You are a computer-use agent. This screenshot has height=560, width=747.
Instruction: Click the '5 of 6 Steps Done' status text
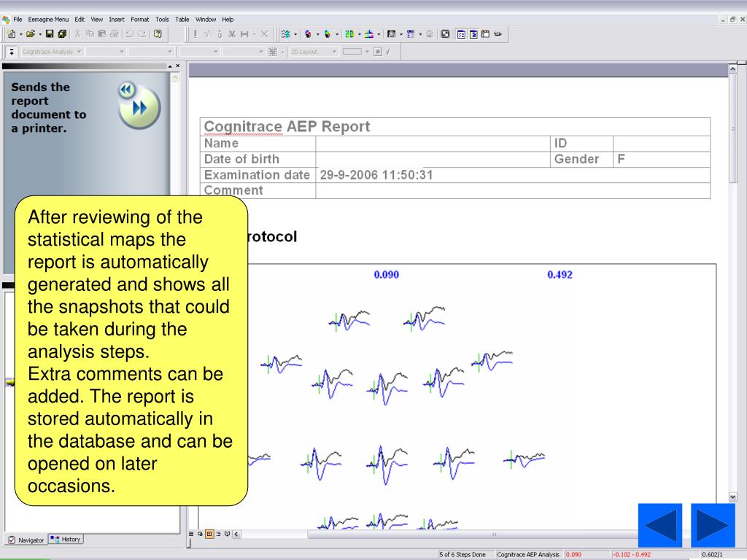(x=462, y=555)
